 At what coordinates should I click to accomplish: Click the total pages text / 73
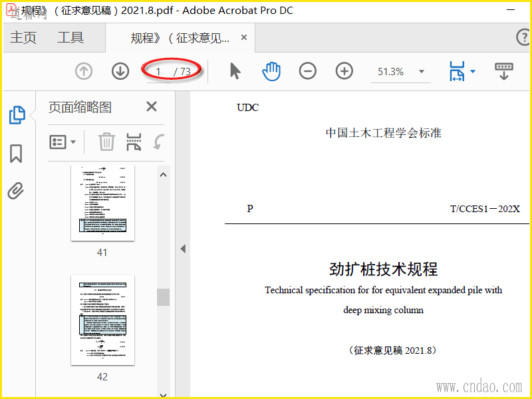tap(182, 72)
